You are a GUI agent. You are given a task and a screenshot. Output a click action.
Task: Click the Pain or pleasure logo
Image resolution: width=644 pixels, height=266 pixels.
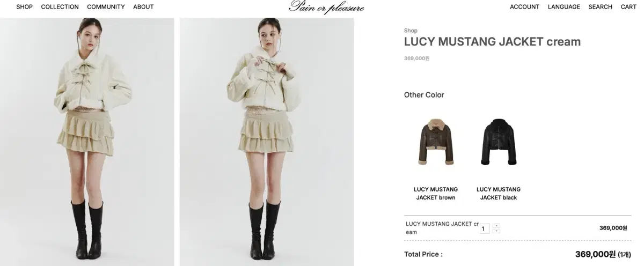326,7
